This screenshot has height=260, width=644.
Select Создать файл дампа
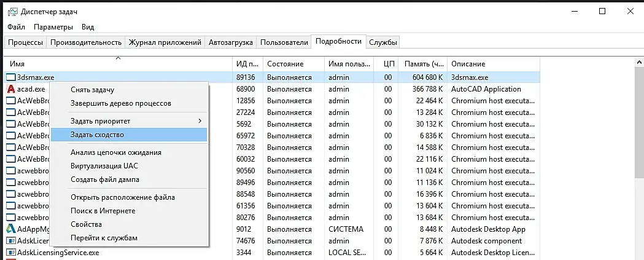(129, 179)
